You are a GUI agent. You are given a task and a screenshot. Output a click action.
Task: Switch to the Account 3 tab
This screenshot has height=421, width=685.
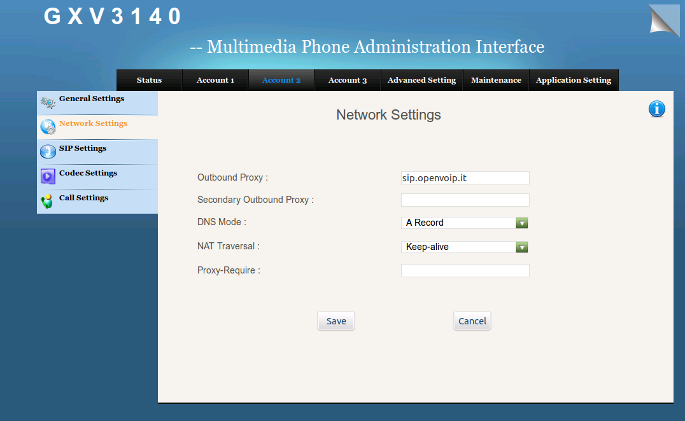(x=347, y=80)
